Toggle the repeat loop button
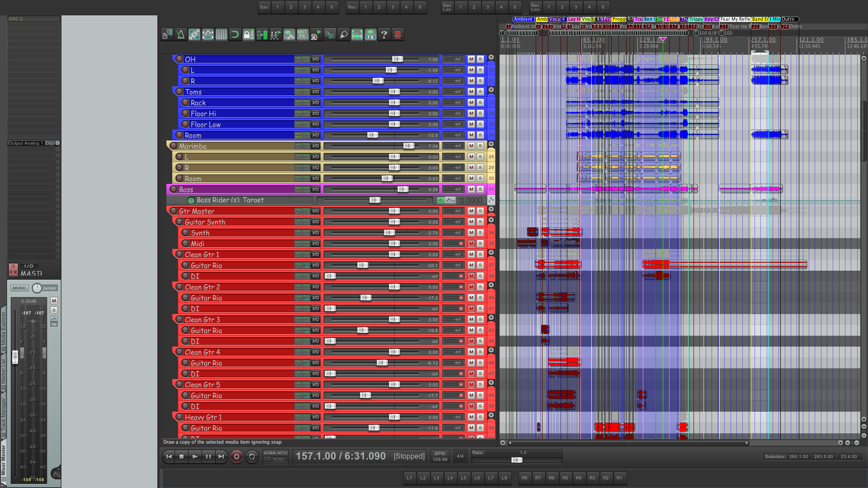Viewport: 868px width, 488px height. pyautogui.click(x=252, y=457)
